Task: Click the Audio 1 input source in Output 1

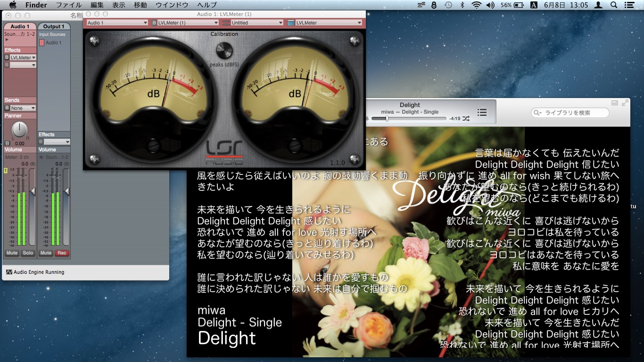Action: (x=50, y=42)
